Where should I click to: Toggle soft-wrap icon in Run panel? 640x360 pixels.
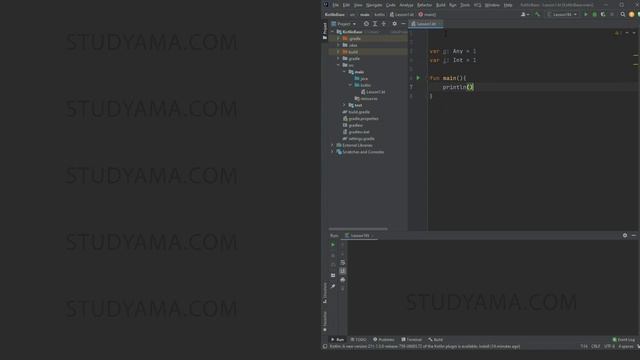click(342, 262)
